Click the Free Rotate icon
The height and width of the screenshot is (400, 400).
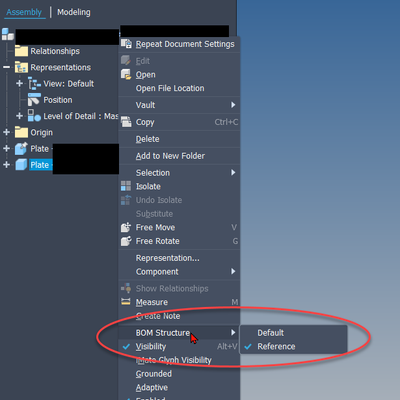tap(126, 241)
